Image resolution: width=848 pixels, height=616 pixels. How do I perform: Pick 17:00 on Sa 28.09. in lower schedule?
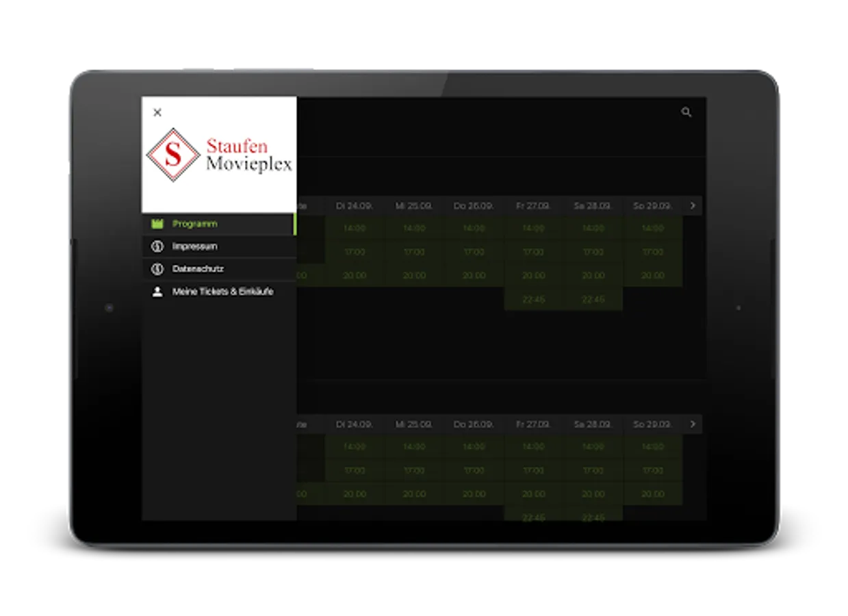(593, 470)
